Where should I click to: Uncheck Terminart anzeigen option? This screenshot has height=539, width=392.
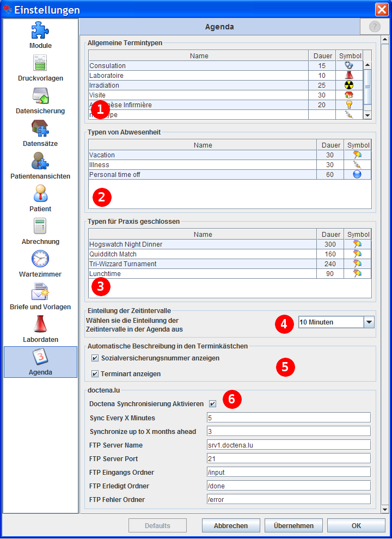pyautogui.click(x=95, y=374)
